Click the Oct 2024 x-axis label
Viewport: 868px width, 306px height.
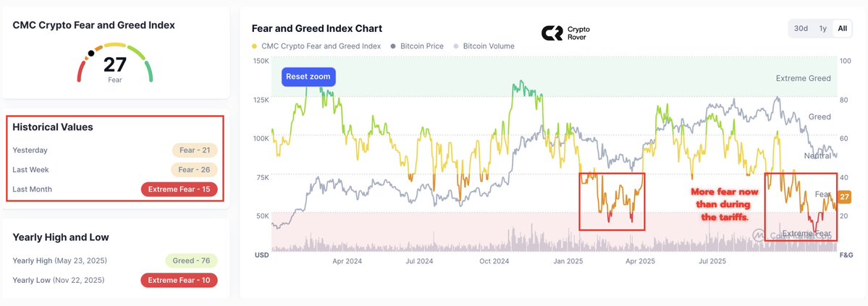[495, 260]
